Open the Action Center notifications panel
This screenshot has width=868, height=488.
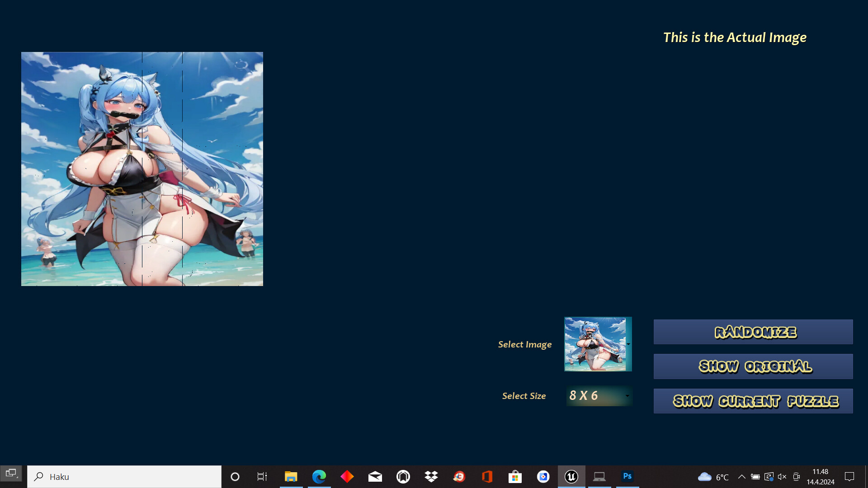(x=849, y=476)
